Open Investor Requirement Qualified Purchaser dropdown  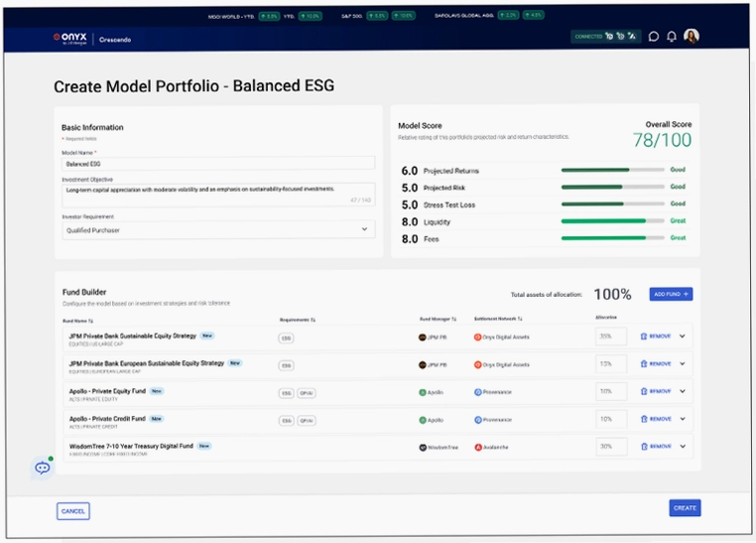click(x=218, y=229)
